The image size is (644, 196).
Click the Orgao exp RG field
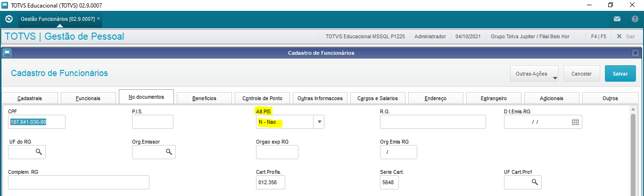pos(277,152)
